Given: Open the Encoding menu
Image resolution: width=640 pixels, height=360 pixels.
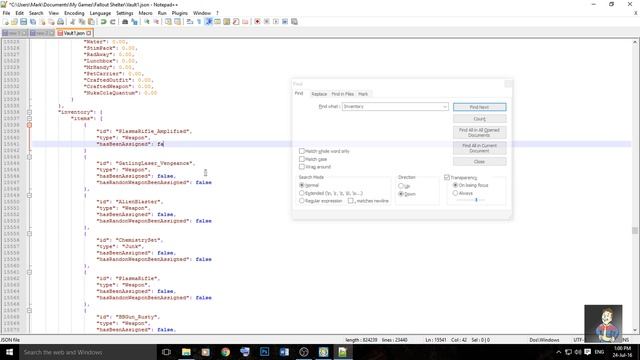Looking at the screenshot, I should click(x=74, y=13).
